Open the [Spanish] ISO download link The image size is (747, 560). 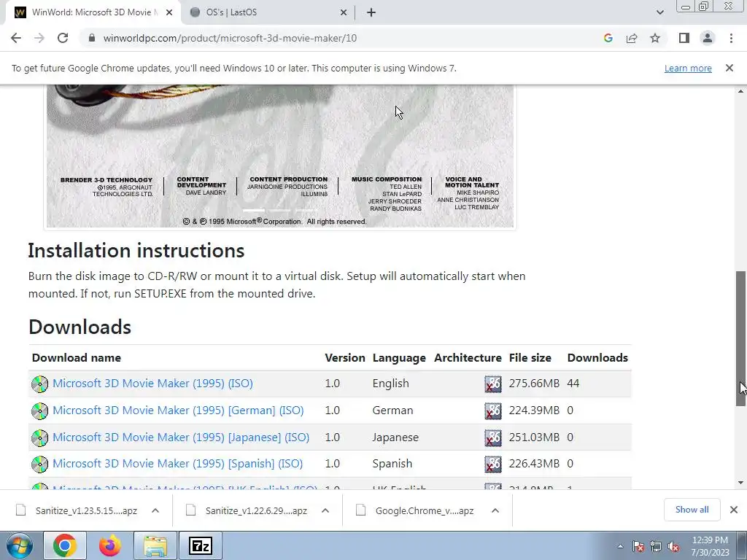click(178, 463)
